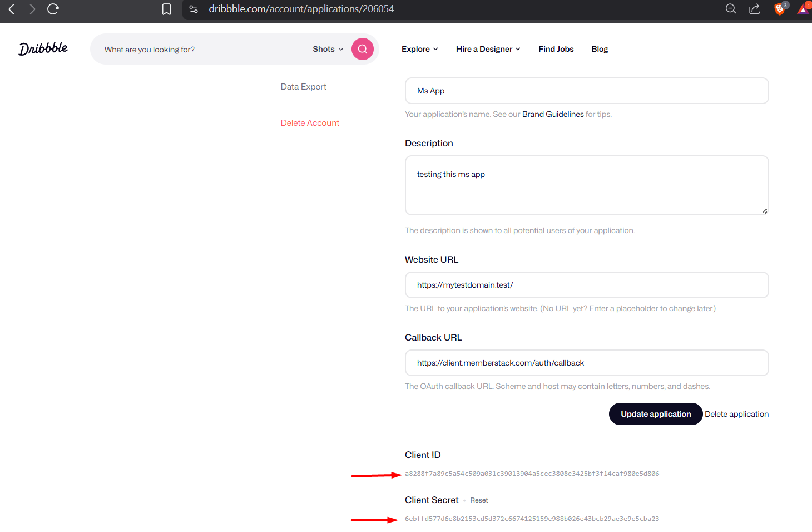Click the Client ID heading
The width and height of the screenshot is (812, 532).
423,455
